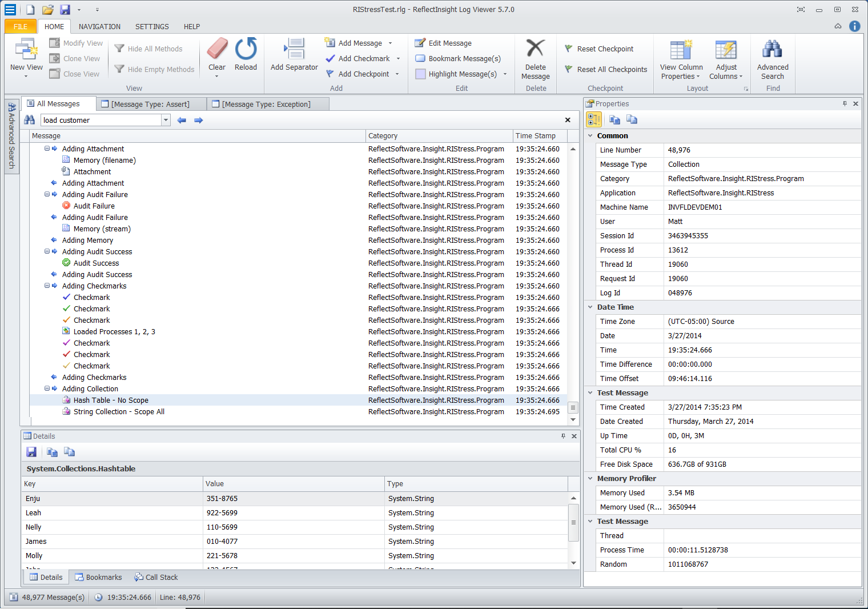Click the blue info help icon

854,26
